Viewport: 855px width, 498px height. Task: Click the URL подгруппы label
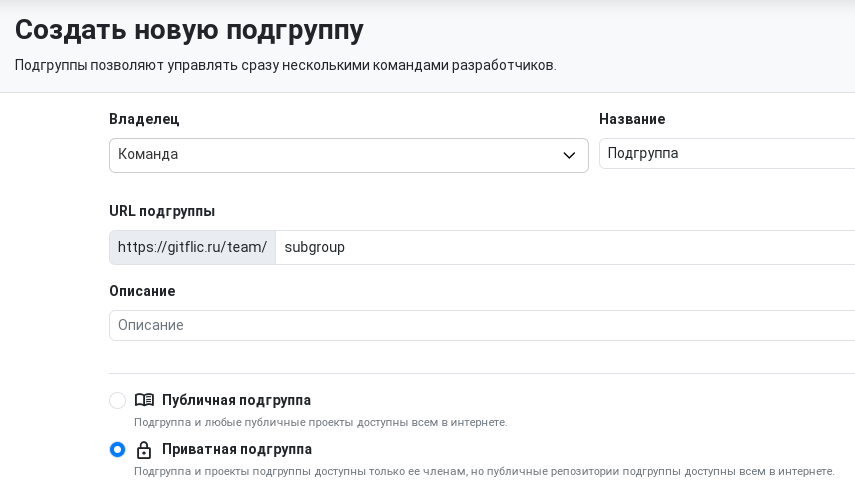[162, 211]
